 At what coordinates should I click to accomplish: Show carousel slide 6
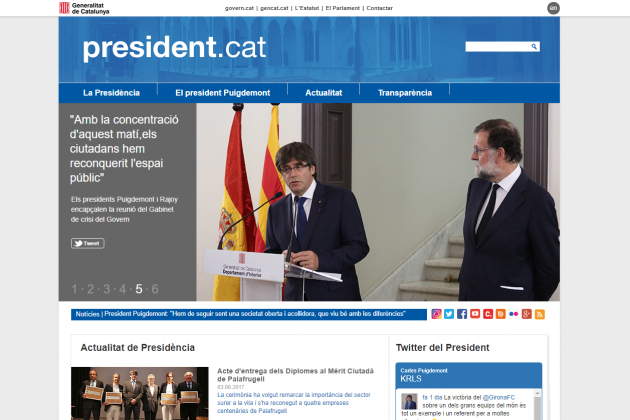155,289
